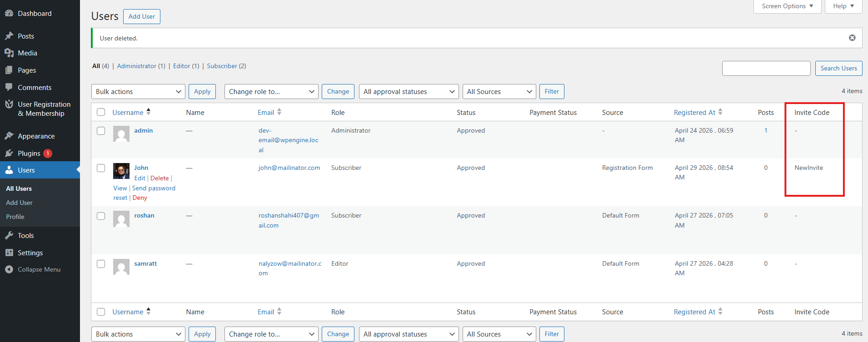This screenshot has width=868, height=342.
Task: Click the top Change button
Action: (338, 91)
